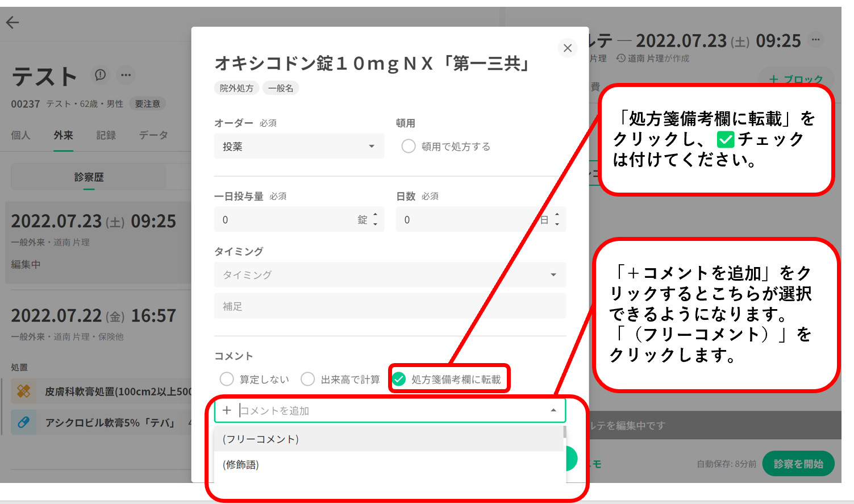854x504 pixels.
Task: Switch to the 個人 tab
Action: point(21,135)
